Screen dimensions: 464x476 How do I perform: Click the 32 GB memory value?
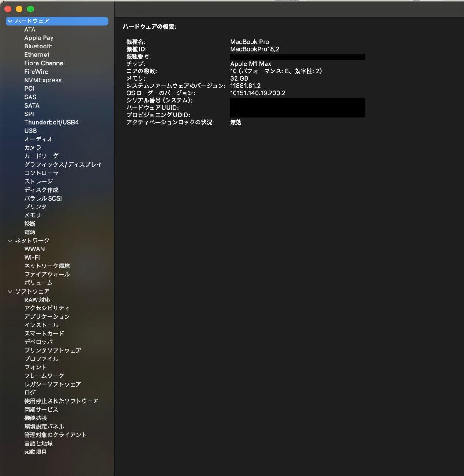[239, 78]
